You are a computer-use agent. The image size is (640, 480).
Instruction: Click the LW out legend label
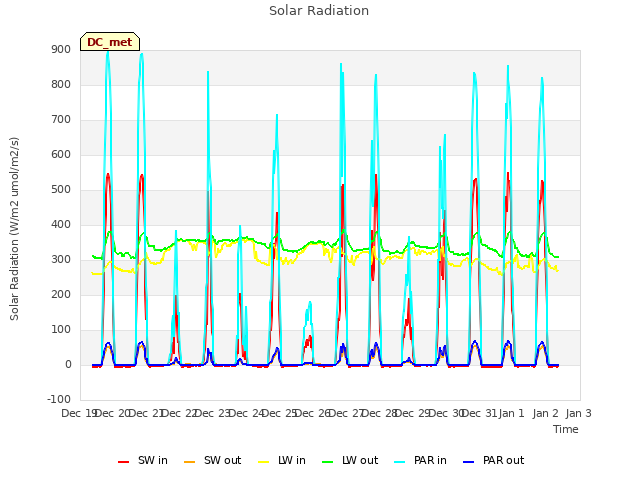(360, 460)
